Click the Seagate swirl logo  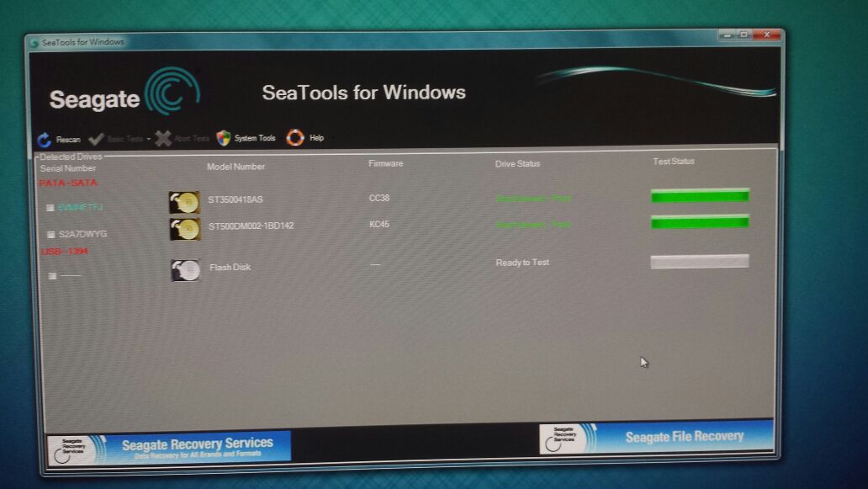pos(172,92)
